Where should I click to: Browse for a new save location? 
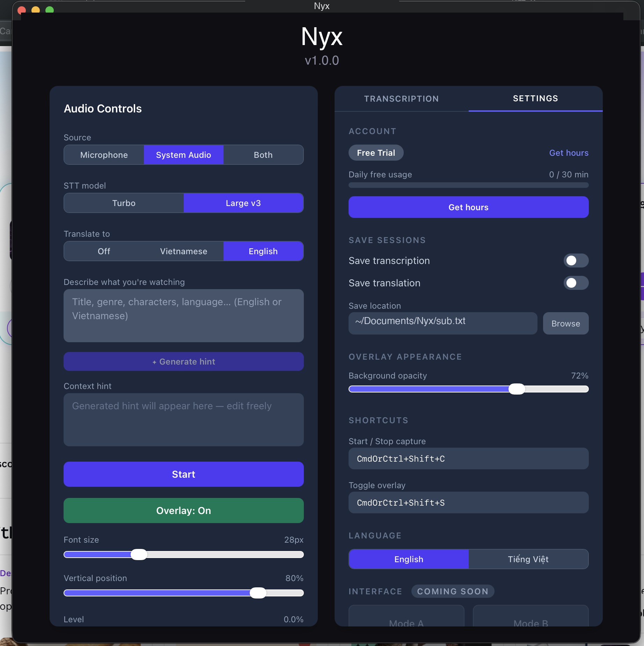[x=565, y=323]
